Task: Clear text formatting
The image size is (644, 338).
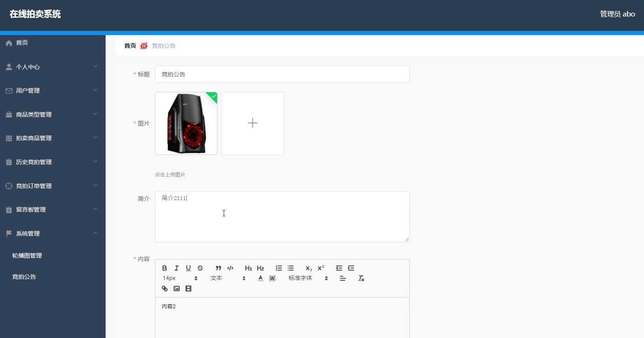Action: point(361,278)
